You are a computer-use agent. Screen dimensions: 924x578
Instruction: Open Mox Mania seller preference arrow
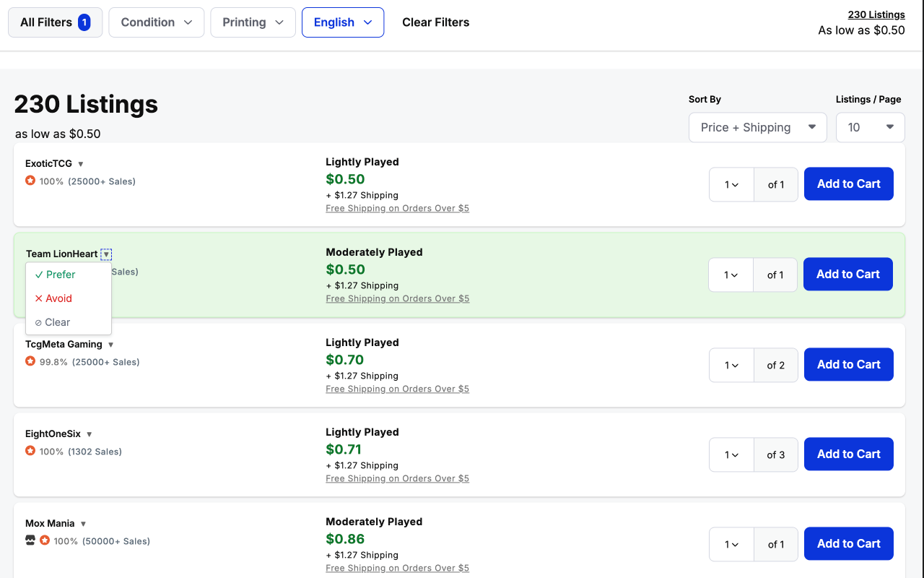pyautogui.click(x=83, y=524)
